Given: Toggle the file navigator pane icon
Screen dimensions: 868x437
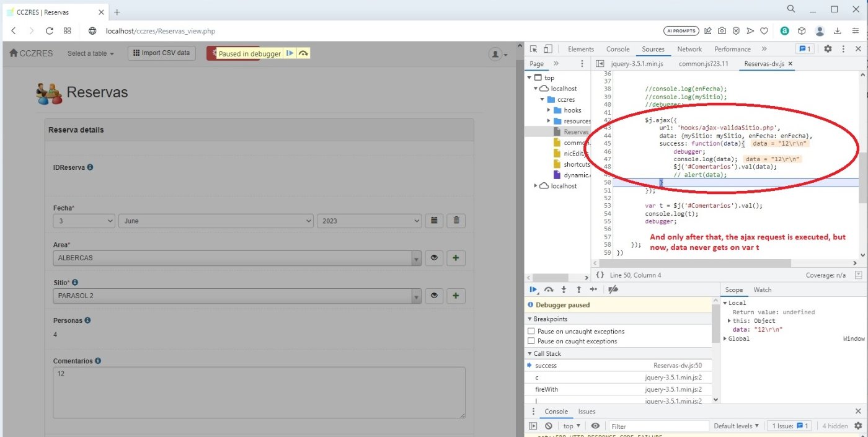Looking at the screenshot, I should coord(600,64).
